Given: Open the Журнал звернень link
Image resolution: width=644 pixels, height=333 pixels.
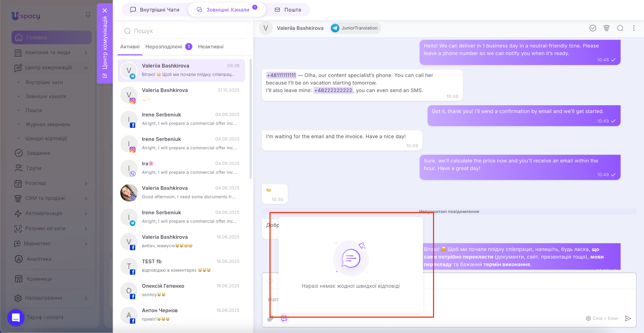Looking at the screenshot, I should (48, 124).
